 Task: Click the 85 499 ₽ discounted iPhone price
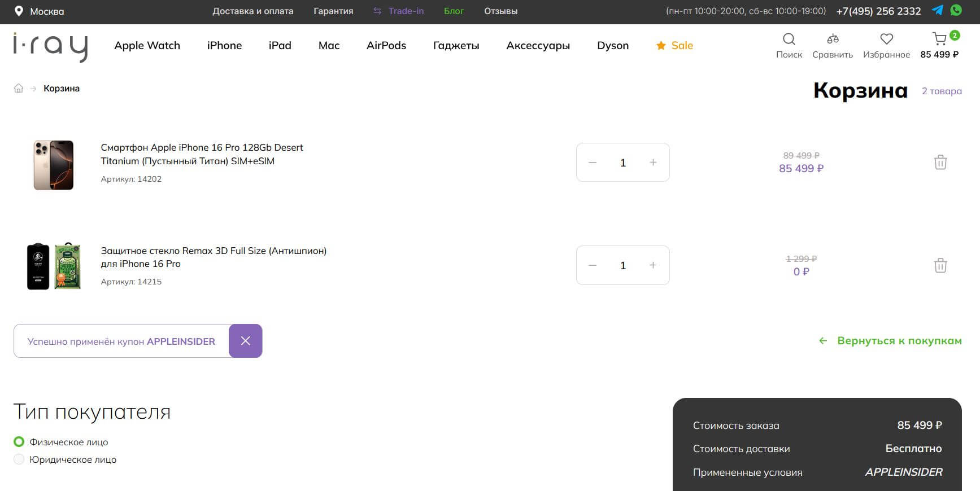(x=801, y=168)
